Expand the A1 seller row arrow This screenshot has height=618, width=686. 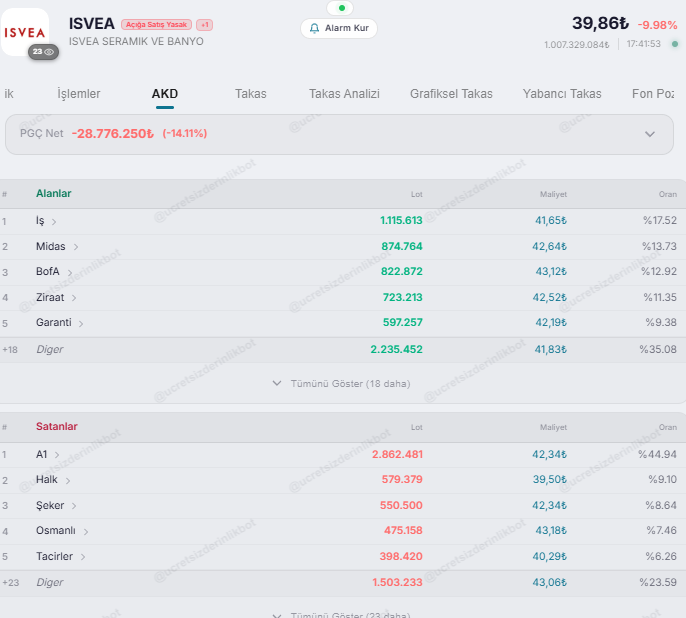tap(57, 455)
